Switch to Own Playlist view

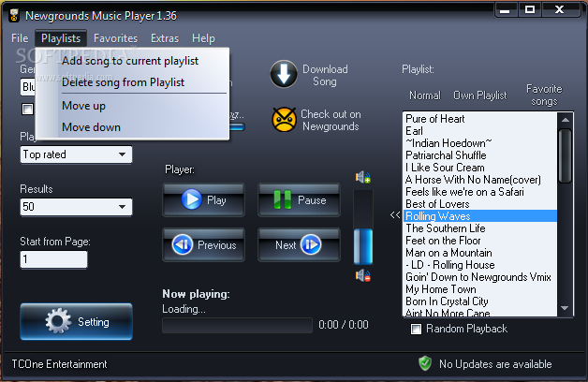pyautogui.click(x=480, y=95)
